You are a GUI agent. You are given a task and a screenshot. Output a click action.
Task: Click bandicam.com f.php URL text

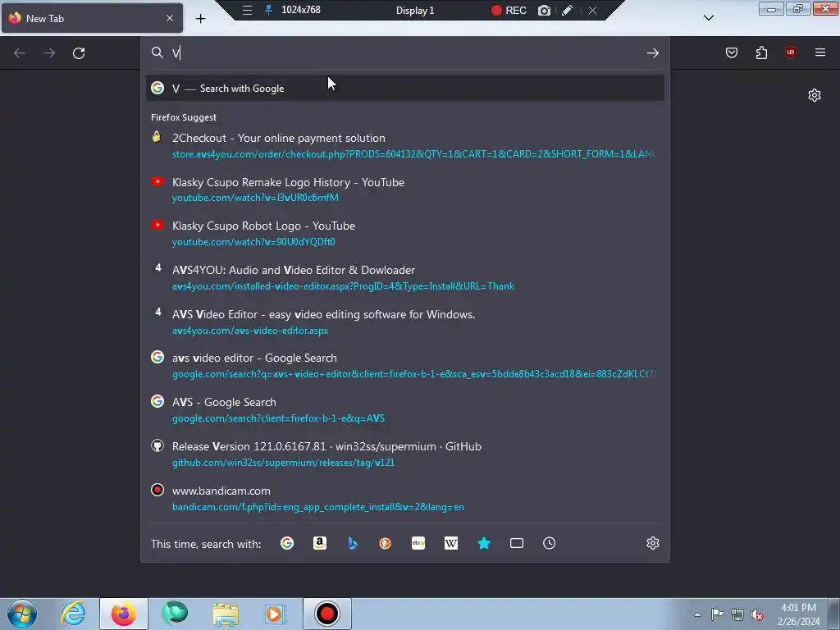pos(317,507)
